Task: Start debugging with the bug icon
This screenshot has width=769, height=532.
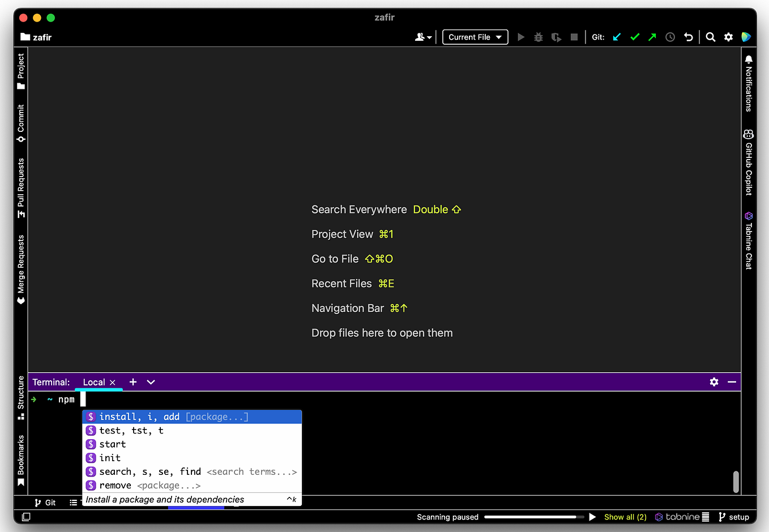Action: tap(538, 37)
